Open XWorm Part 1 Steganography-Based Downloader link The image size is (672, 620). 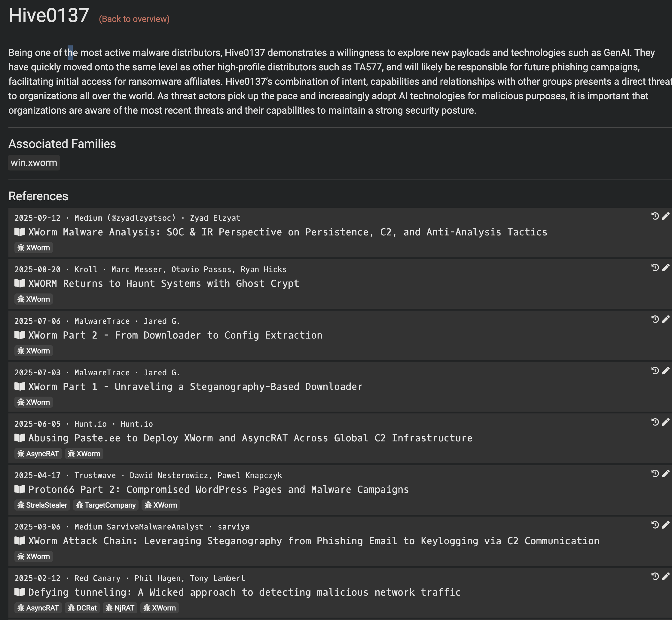195,387
